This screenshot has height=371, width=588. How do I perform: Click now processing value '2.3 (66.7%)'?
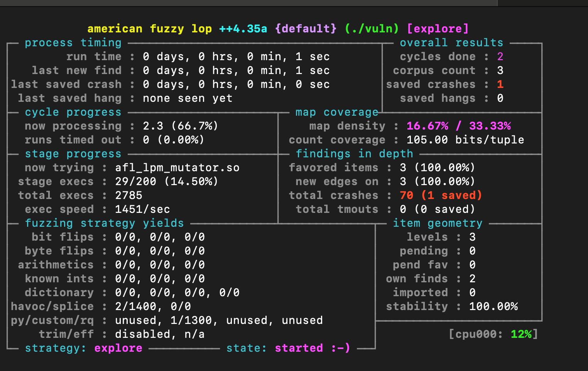click(x=181, y=126)
